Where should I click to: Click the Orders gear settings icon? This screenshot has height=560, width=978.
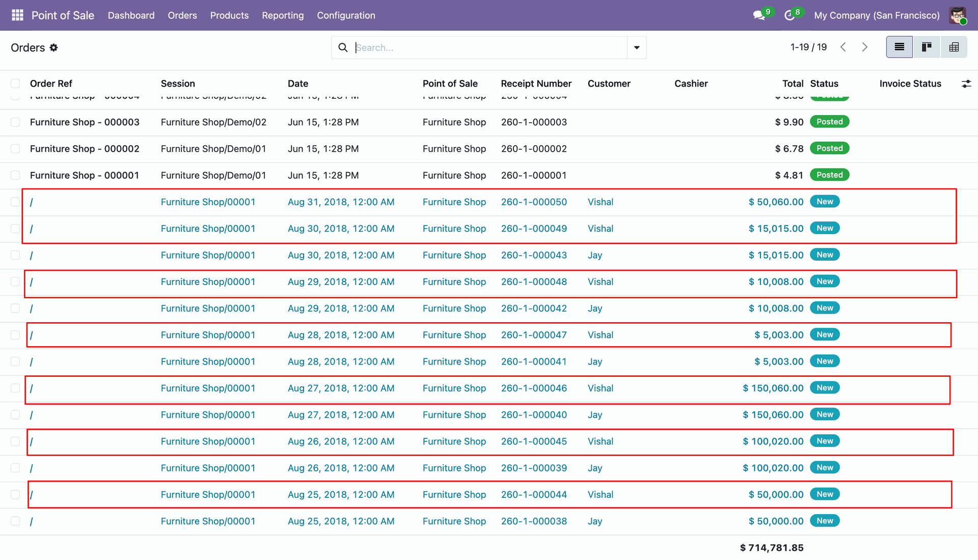[53, 47]
